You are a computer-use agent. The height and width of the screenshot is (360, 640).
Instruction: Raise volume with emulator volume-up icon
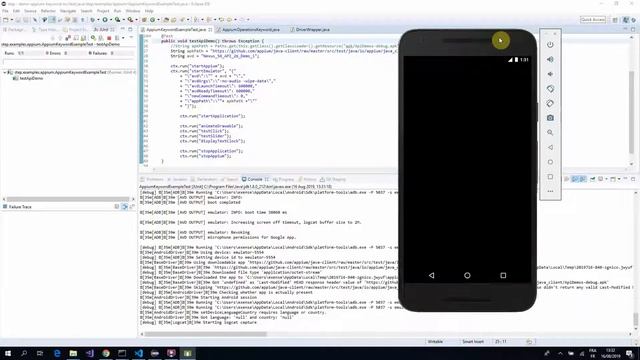[550, 59]
